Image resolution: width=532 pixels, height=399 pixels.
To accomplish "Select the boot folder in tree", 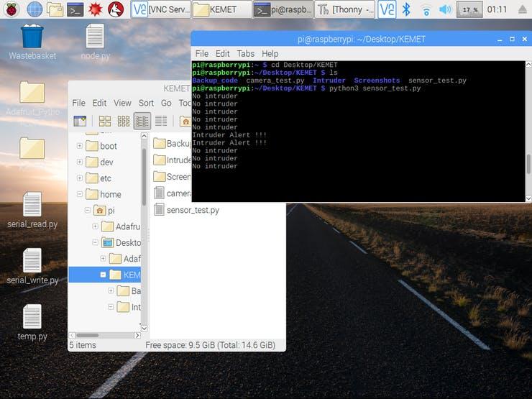I will 101,146.
